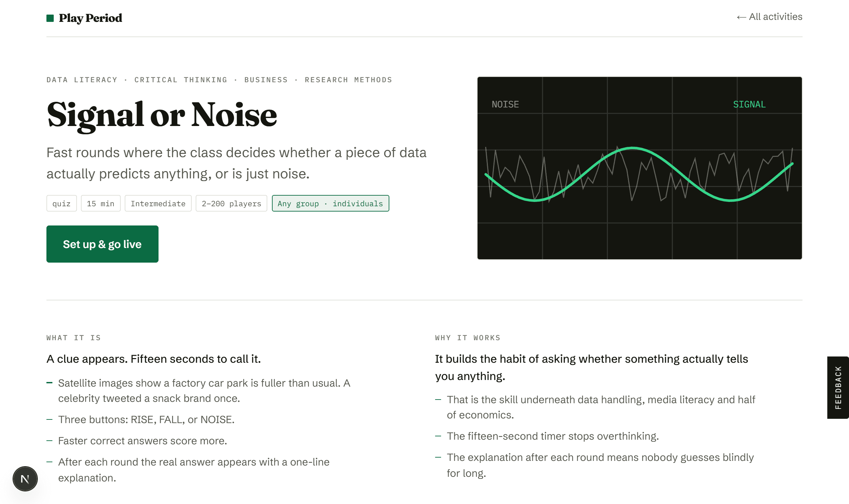
Task: Click the Any group · individuals badge
Action: pos(330,204)
